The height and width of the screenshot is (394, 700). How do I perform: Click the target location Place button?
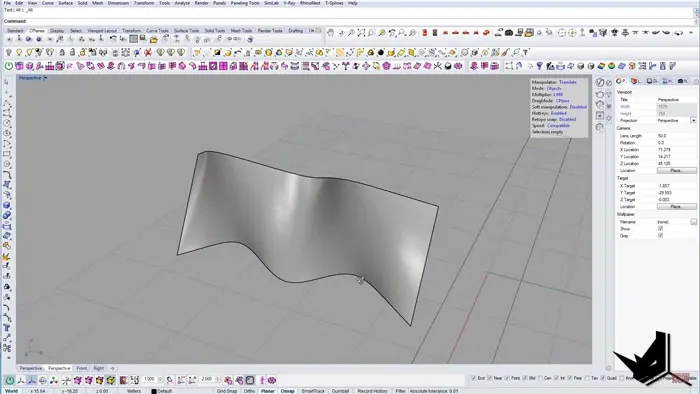676,207
